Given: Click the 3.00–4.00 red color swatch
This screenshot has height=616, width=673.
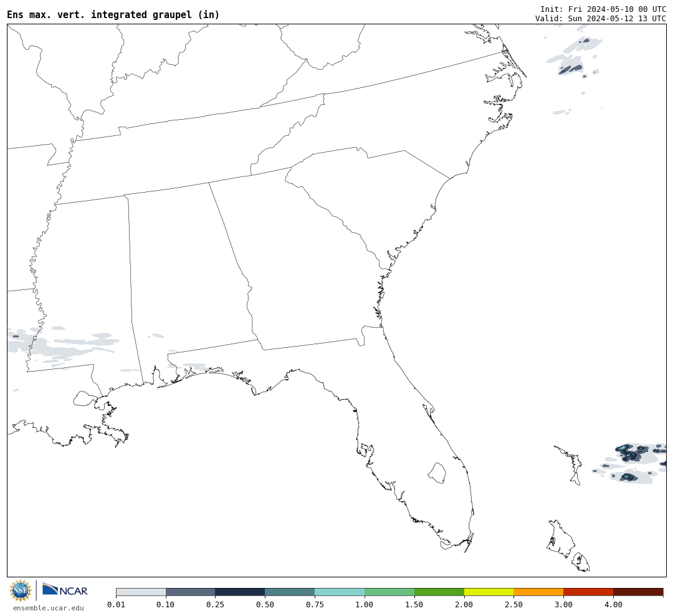Looking at the screenshot, I should pyautogui.click(x=588, y=592).
